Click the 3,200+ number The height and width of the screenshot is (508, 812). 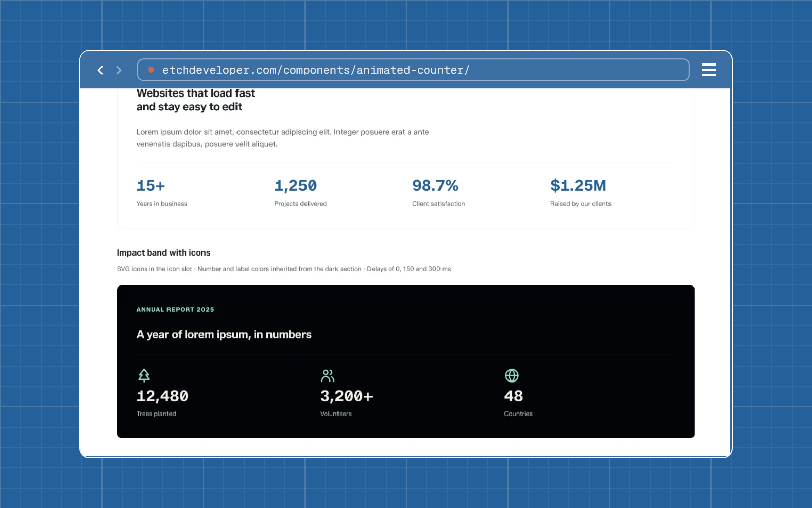(x=347, y=396)
